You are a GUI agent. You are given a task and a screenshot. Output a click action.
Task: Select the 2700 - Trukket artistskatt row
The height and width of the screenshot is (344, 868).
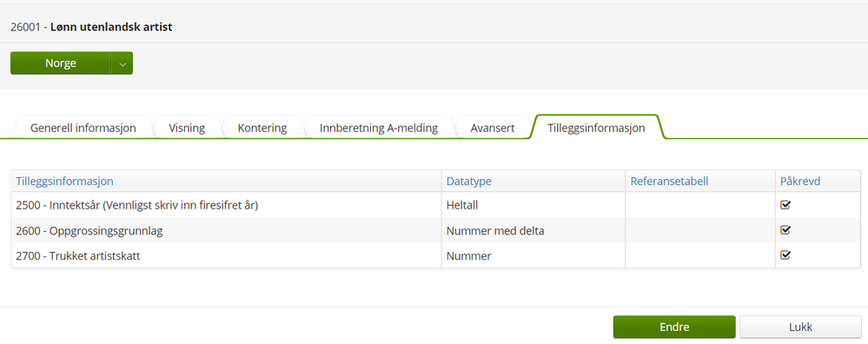(436, 256)
